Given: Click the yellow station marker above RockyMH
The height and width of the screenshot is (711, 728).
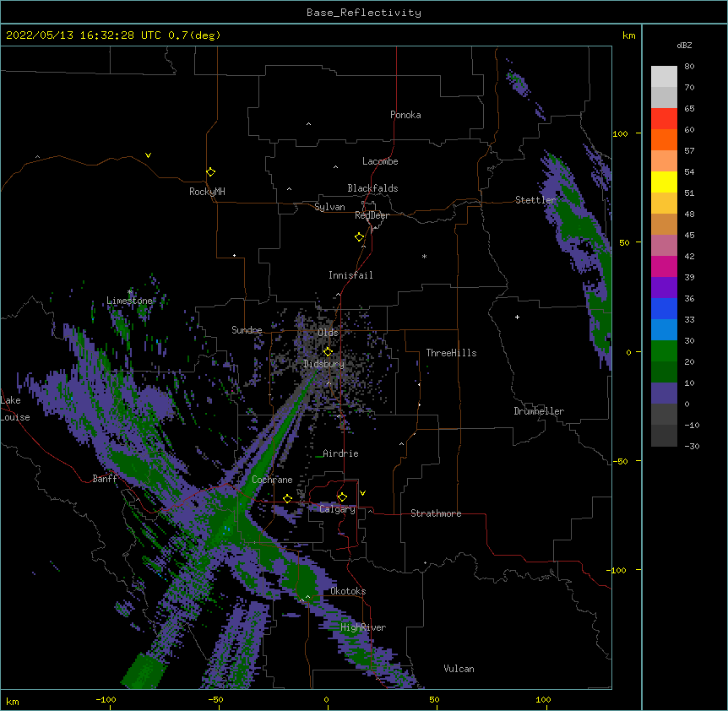Looking at the screenshot, I should coord(210,172).
